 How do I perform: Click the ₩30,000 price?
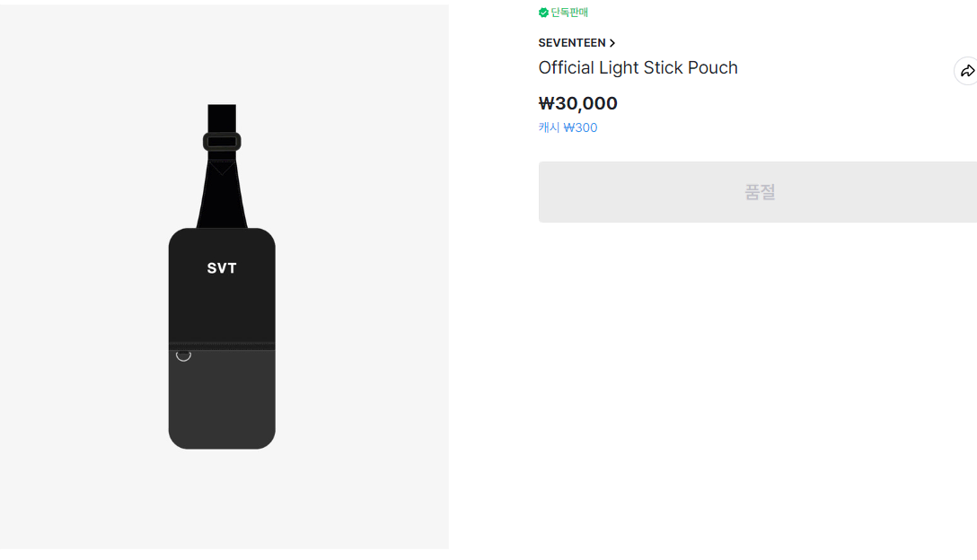click(x=577, y=103)
